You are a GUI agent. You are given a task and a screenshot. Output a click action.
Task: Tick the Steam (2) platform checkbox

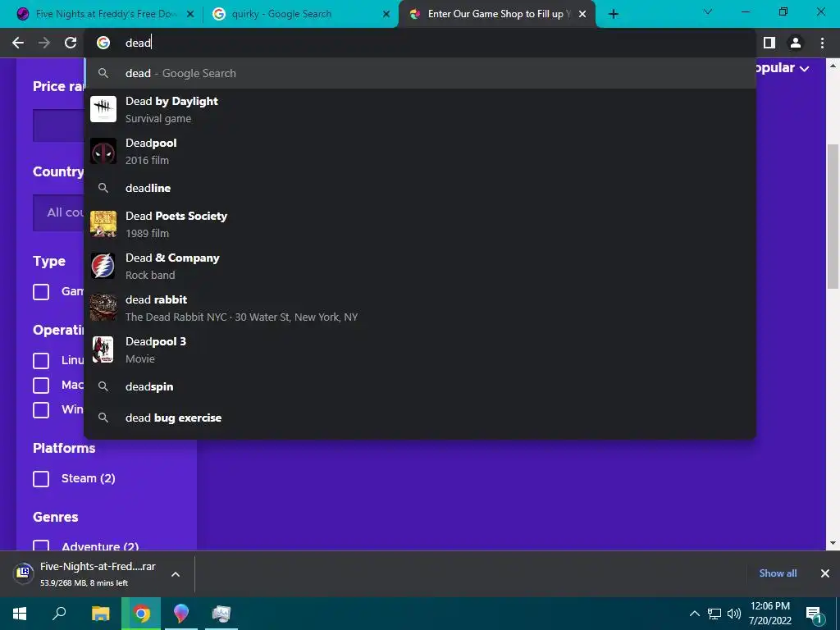[x=41, y=479]
